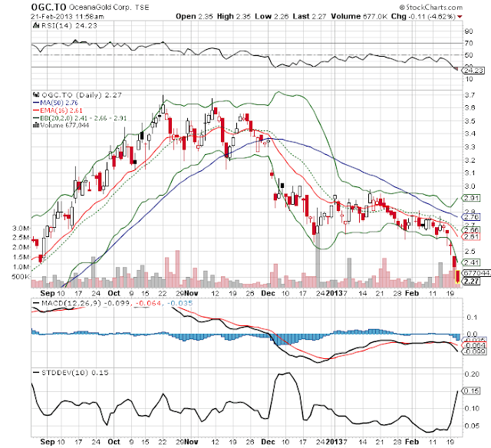Click the High 2.35 value in header
The image size is (491, 448).
233,16
